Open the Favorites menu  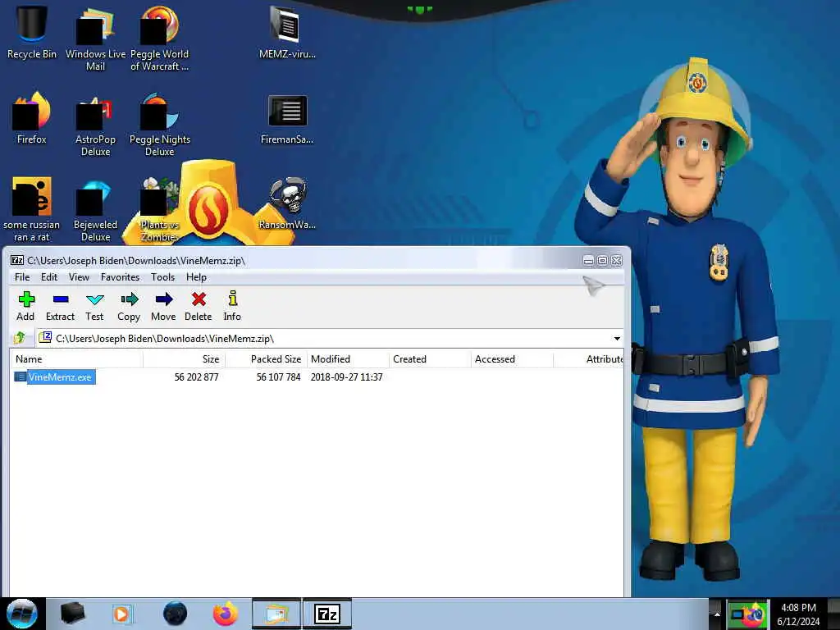click(x=120, y=277)
